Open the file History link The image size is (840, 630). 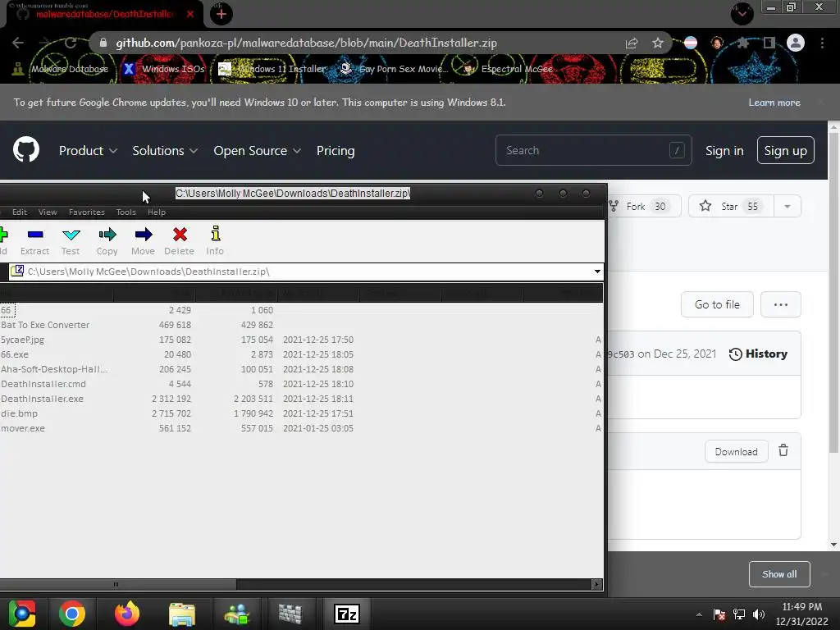tap(758, 354)
